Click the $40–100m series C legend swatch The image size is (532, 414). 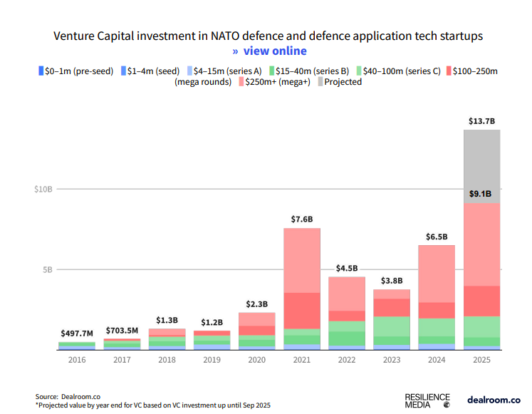(360, 71)
